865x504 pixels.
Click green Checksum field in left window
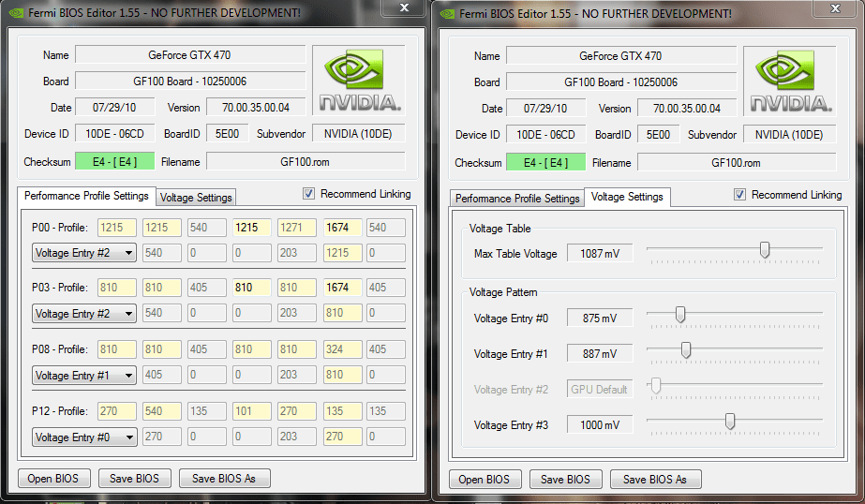(114, 161)
